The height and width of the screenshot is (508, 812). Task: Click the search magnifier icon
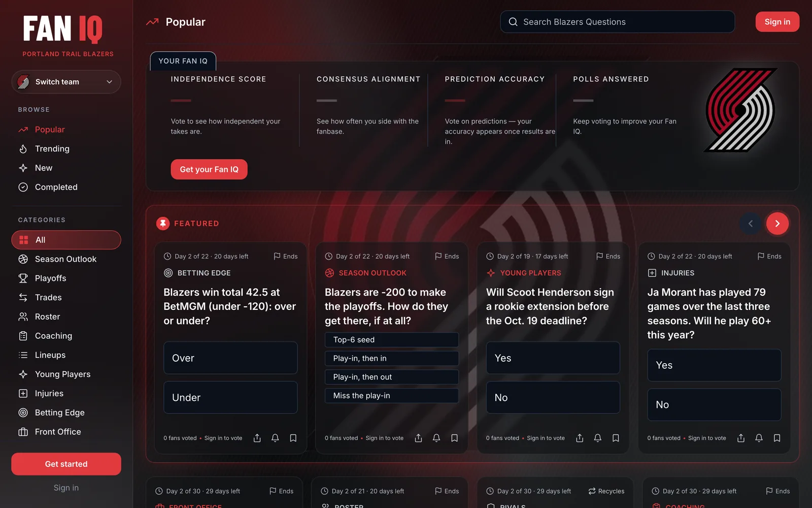coord(513,22)
